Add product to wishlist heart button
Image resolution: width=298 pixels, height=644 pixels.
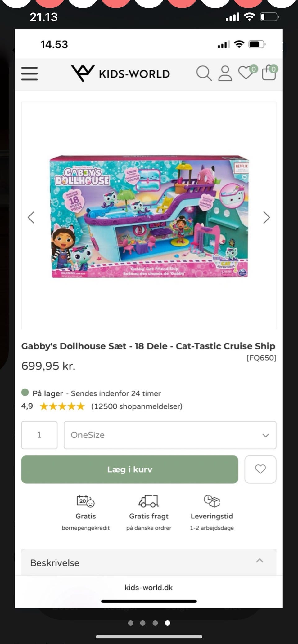[x=260, y=469]
